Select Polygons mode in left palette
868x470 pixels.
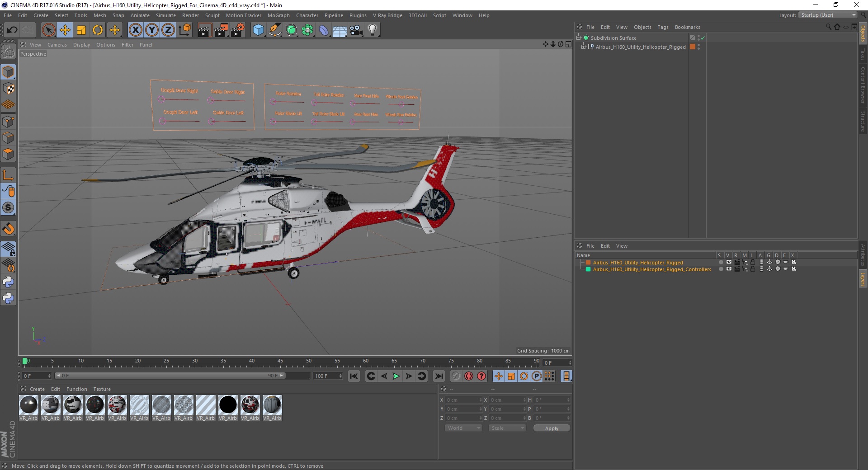[x=8, y=154]
